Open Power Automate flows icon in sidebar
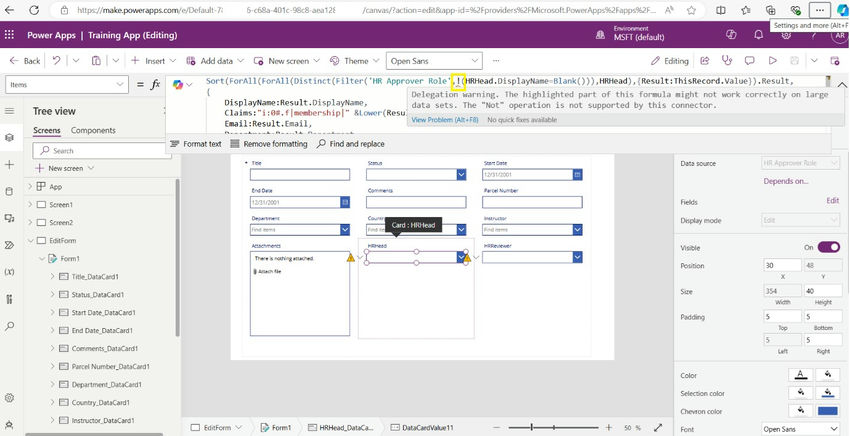This screenshot has height=436, width=850. pos(9,245)
